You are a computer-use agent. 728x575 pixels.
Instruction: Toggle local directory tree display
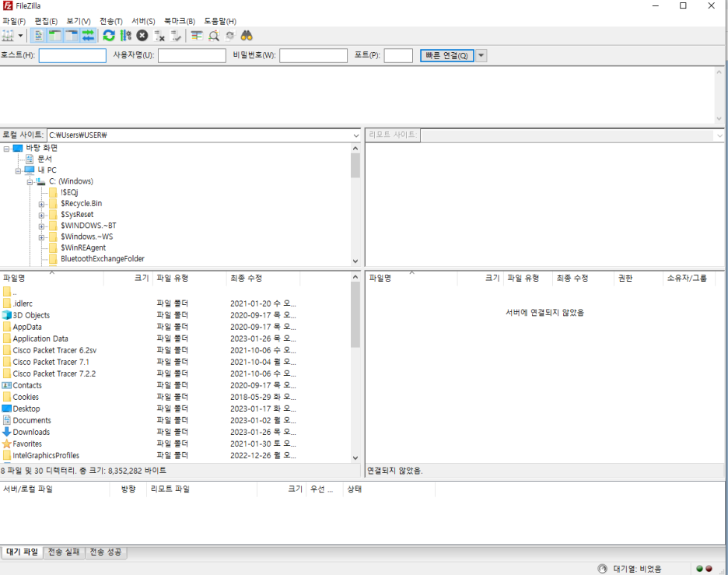55,36
